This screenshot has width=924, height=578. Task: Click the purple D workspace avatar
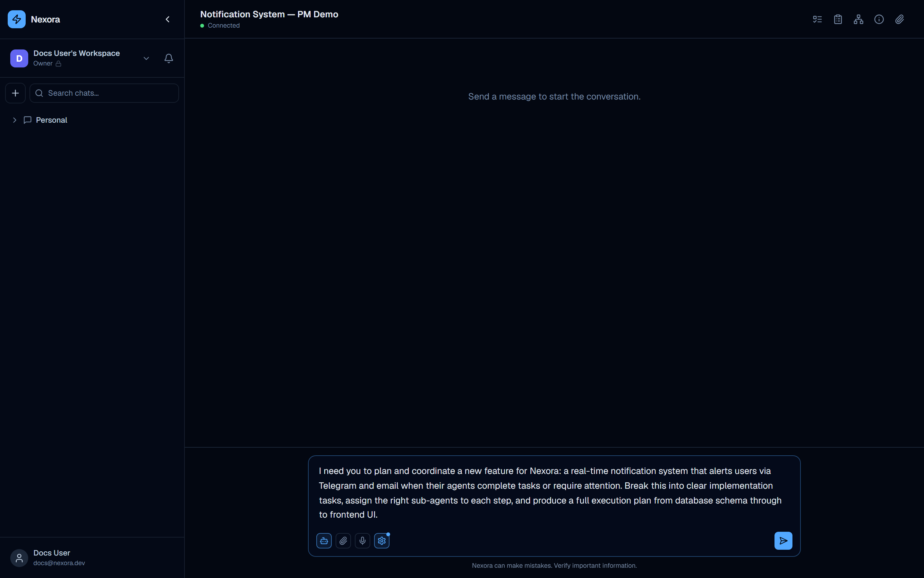click(19, 58)
